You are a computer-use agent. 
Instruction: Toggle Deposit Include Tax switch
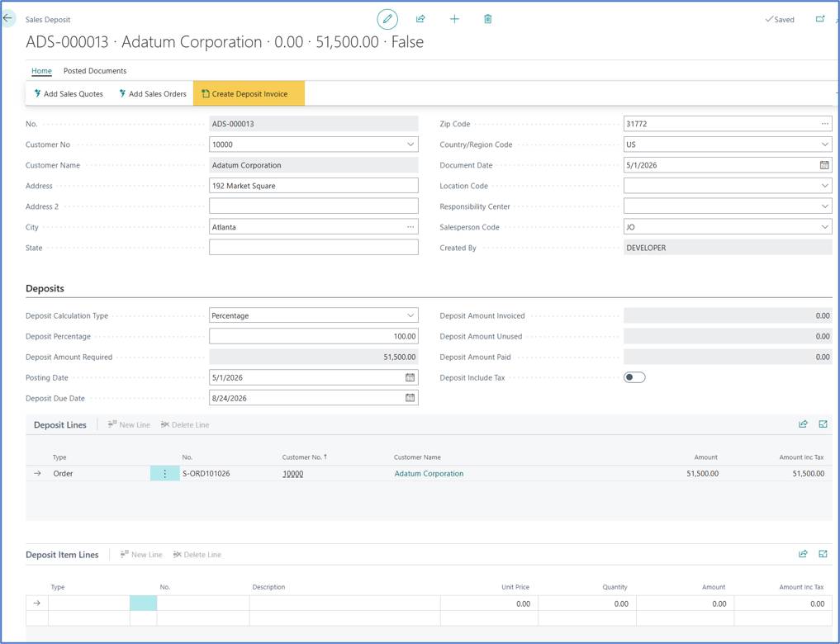tap(634, 377)
